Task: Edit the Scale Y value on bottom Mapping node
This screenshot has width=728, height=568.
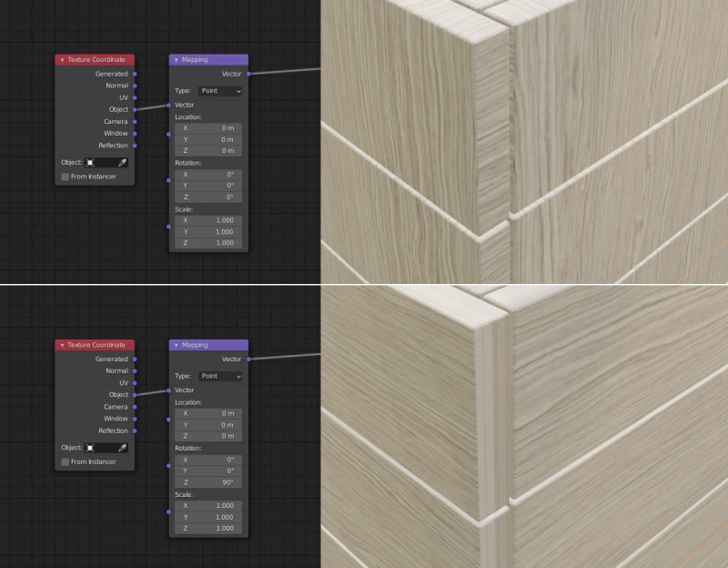Action: pos(207,517)
